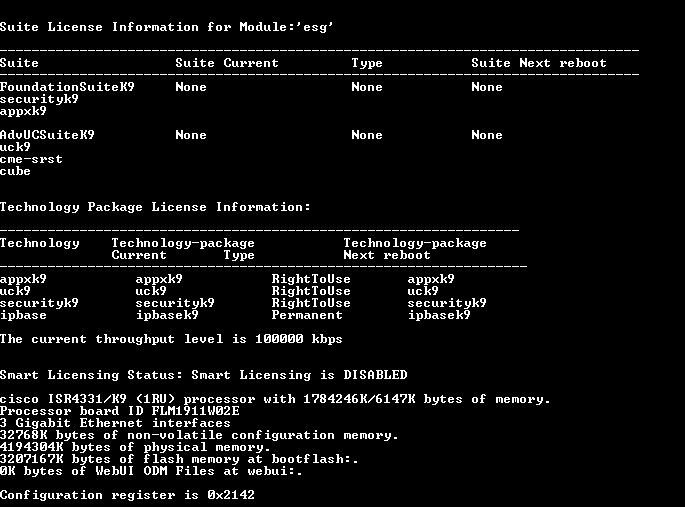
Task: Click the 'Suite Next reboot' column header
Action: coord(538,63)
